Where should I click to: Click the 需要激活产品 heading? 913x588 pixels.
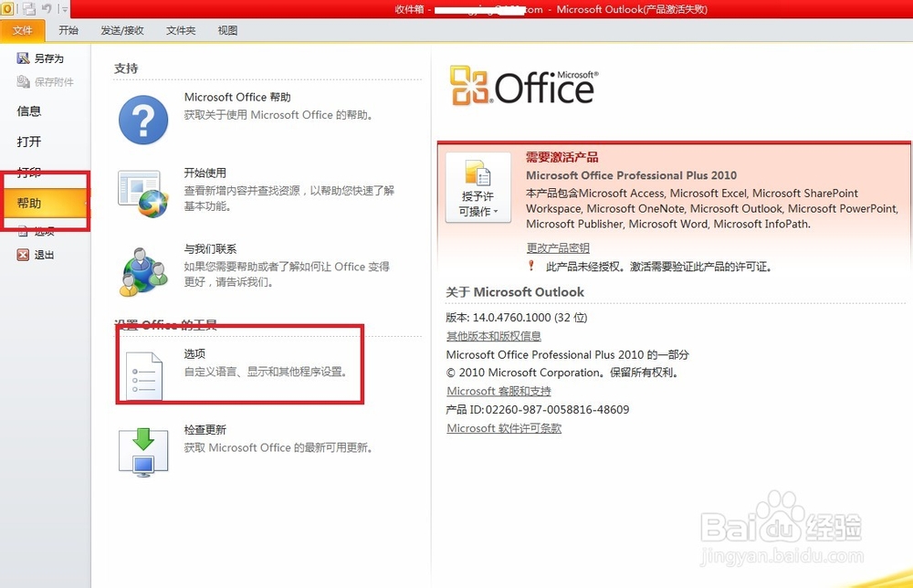pos(561,157)
